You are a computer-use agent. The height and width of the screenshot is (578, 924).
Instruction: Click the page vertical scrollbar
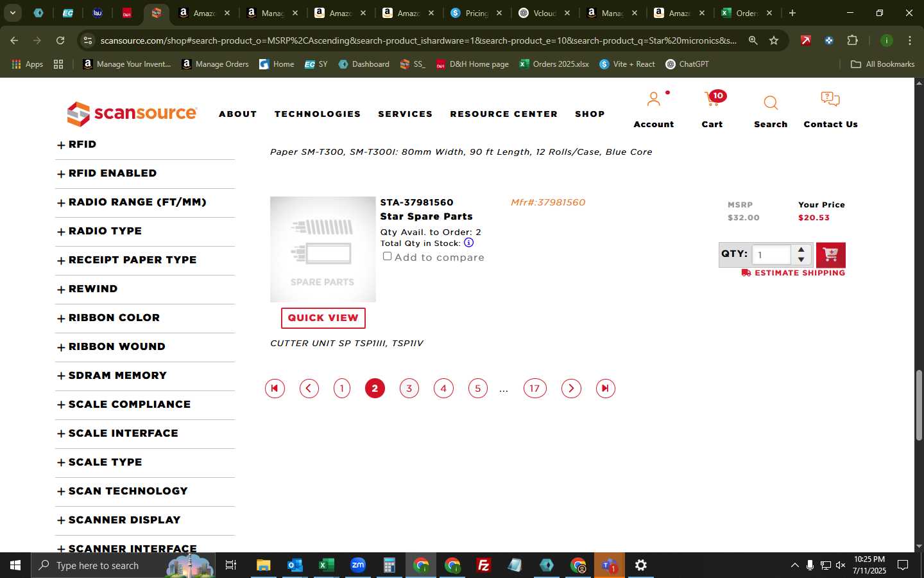tap(919, 405)
